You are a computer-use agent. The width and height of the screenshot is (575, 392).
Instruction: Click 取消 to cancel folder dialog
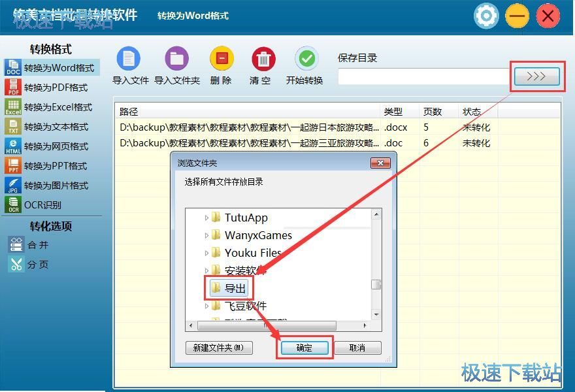357,348
